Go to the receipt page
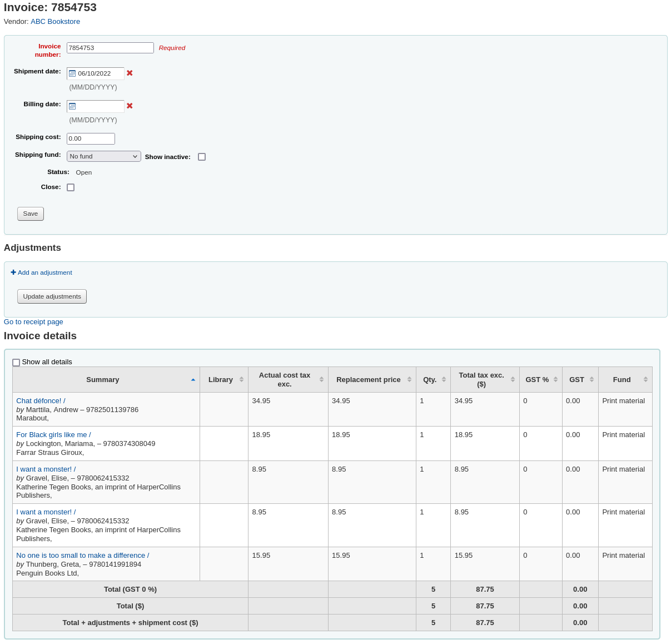 33,321
